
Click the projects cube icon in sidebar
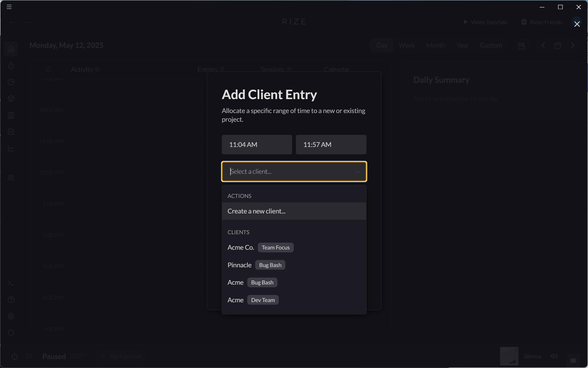[x=11, y=99]
